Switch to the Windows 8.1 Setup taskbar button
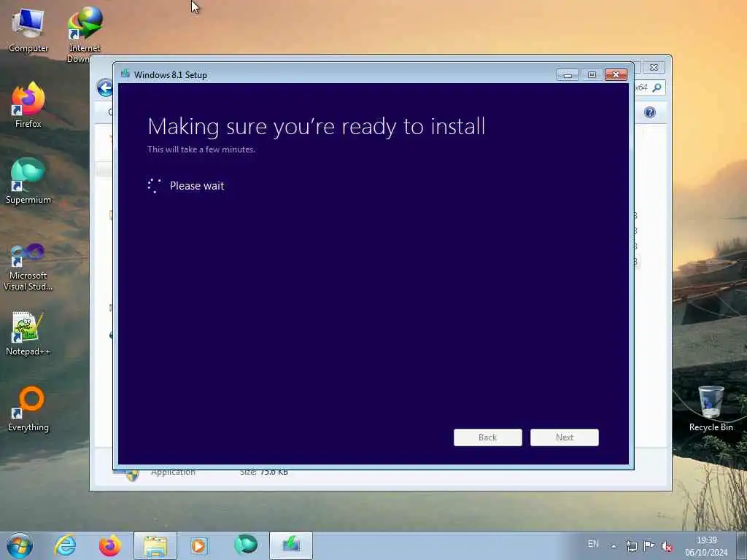Viewport: 747px width, 560px height. [291, 545]
